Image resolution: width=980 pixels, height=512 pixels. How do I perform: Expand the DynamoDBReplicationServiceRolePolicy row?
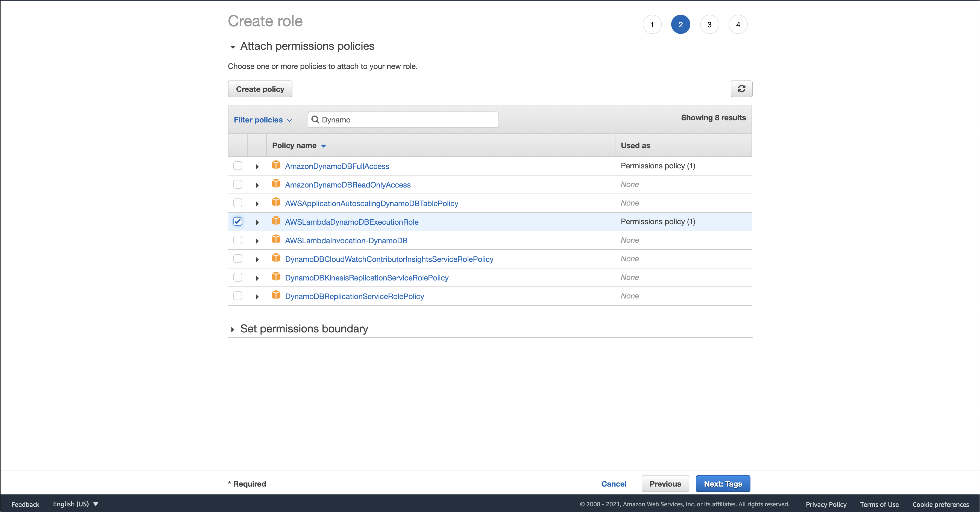coord(257,297)
